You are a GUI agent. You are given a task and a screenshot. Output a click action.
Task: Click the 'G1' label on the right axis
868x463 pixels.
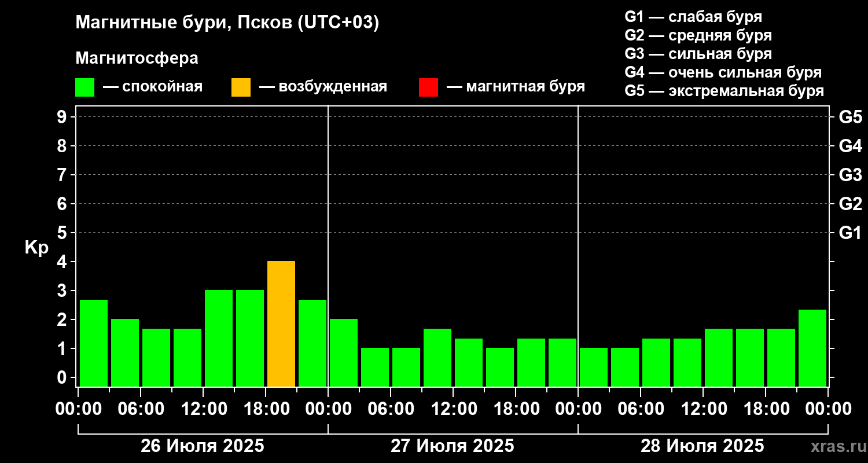pos(850,233)
